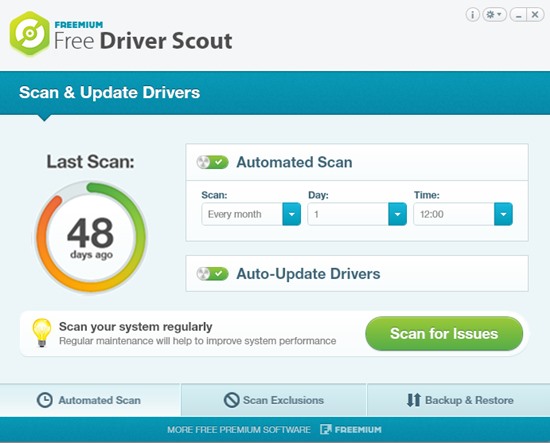Open the info icon in title bar

[x=472, y=15]
